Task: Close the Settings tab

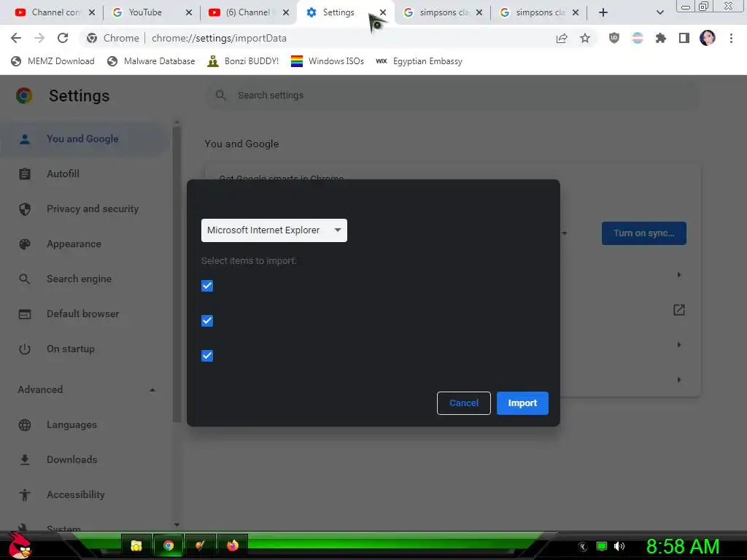Action: click(x=382, y=12)
